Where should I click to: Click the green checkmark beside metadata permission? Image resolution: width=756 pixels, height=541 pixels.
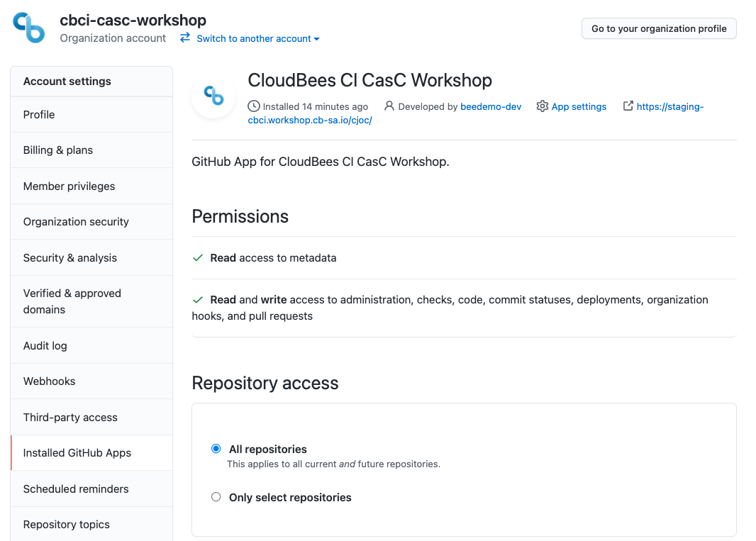(x=198, y=258)
